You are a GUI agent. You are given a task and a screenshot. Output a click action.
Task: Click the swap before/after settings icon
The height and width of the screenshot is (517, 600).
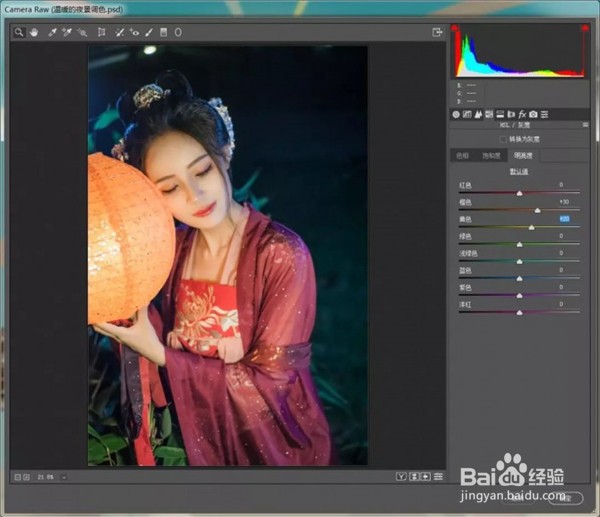[x=414, y=476]
